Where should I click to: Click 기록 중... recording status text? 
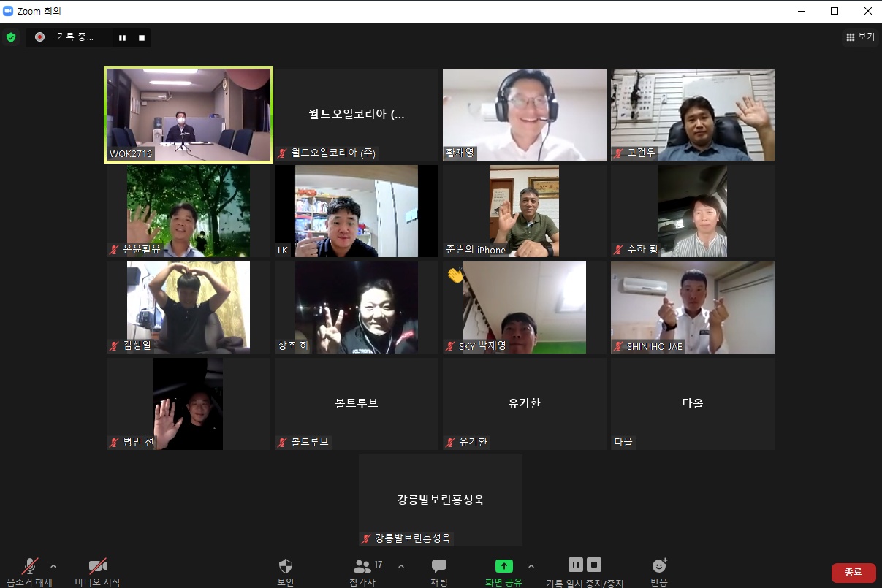75,37
